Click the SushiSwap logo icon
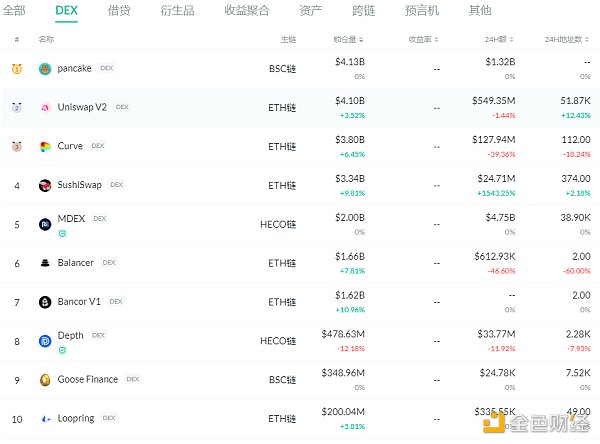The height and width of the screenshot is (444, 600). pos(45,185)
